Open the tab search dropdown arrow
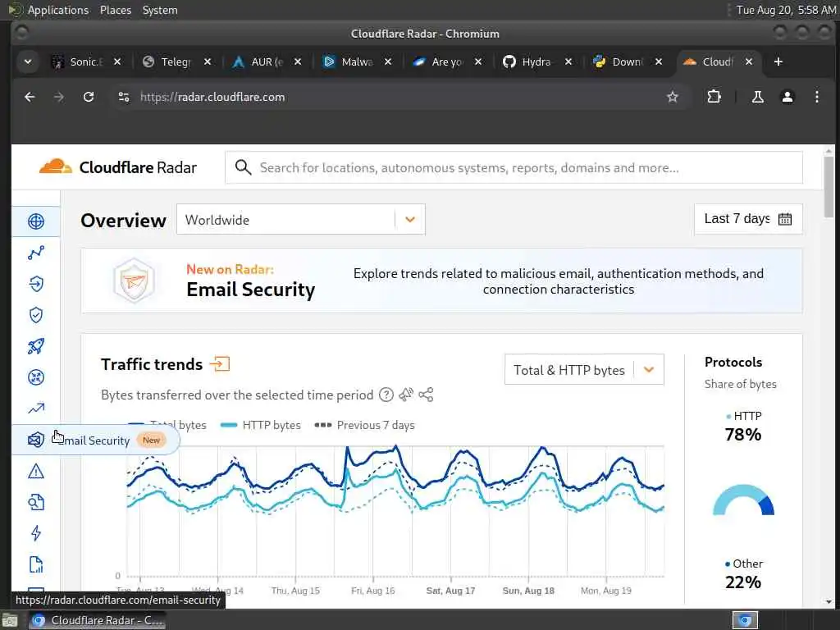 pyautogui.click(x=28, y=62)
